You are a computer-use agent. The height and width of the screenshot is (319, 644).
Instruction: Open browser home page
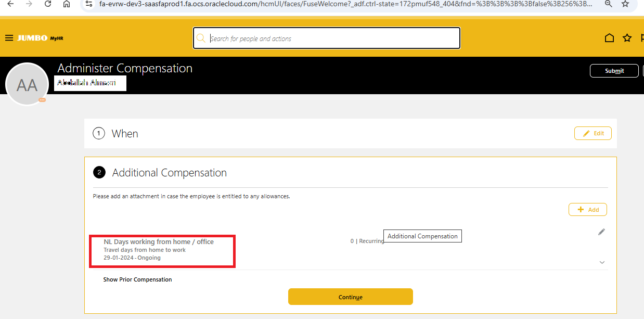tap(67, 4)
